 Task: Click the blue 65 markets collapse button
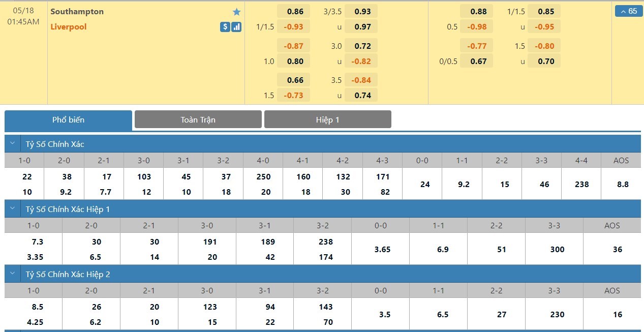click(628, 11)
